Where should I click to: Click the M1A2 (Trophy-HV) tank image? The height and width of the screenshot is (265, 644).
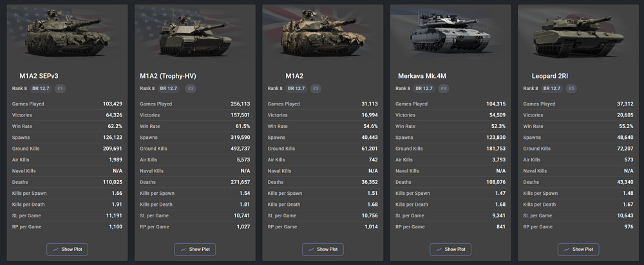tap(195, 35)
